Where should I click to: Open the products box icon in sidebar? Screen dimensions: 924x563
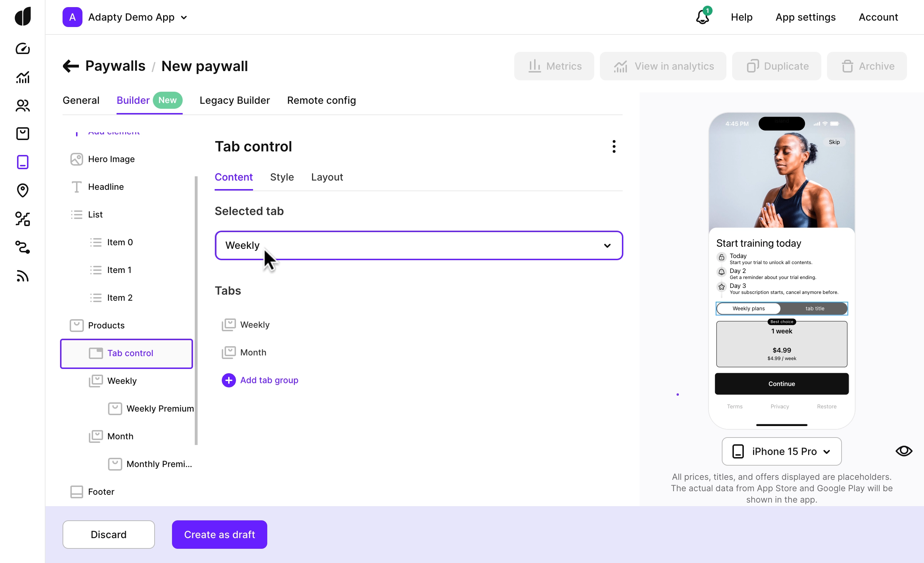click(x=22, y=134)
